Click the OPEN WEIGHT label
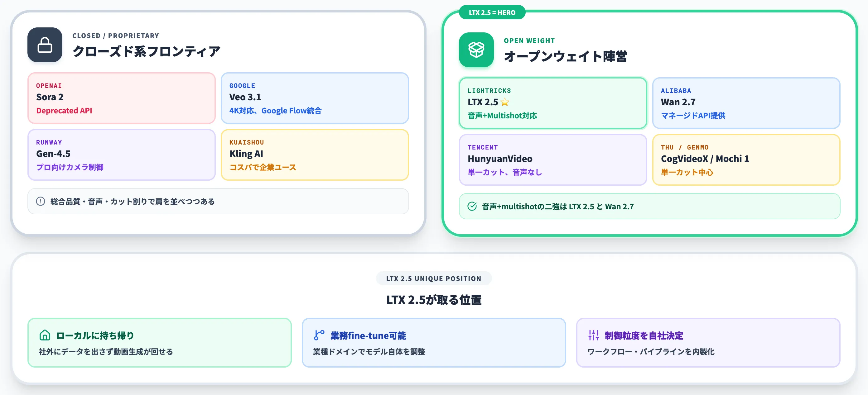 coord(529,41)
